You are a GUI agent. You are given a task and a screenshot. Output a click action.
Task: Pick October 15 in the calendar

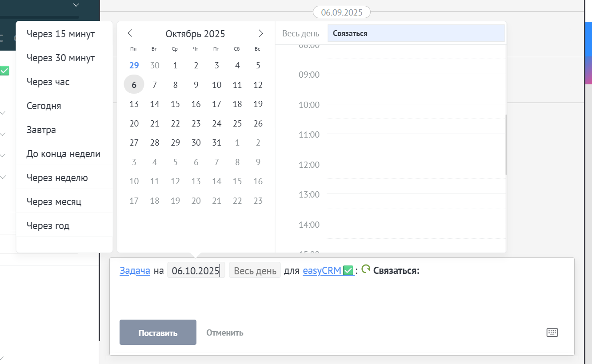[x=175, y=104]
